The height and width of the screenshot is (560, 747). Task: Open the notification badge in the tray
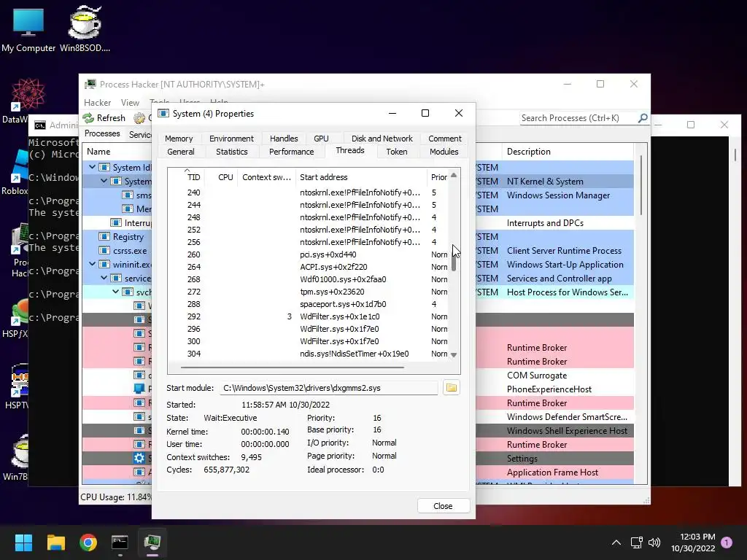(727, 542)
